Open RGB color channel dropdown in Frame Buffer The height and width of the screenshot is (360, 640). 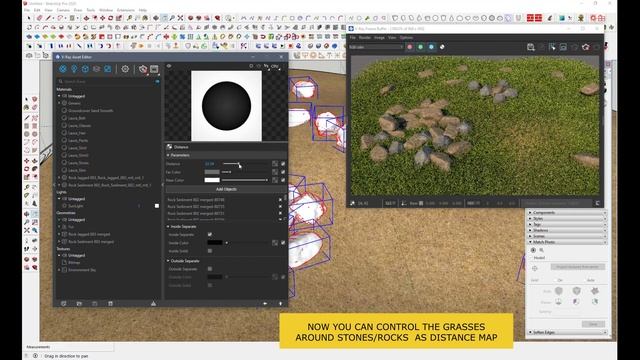point(376,47)
